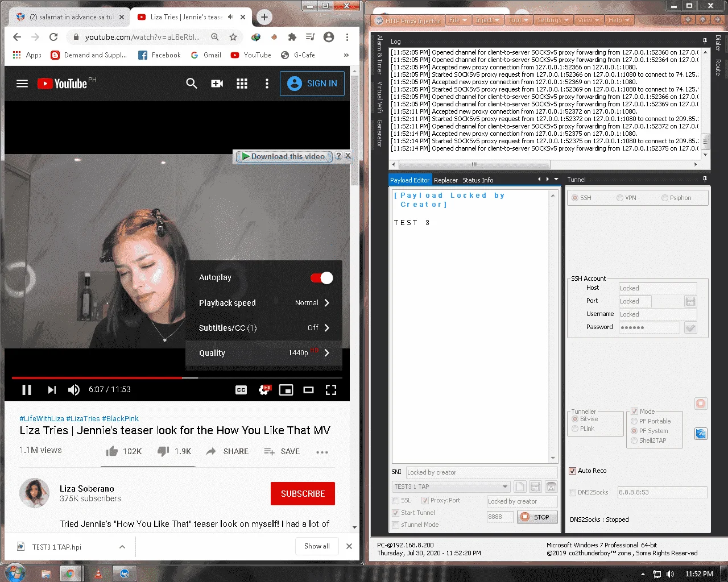Click the down arrow icon in Injector title toolbar

pos(688,20)
